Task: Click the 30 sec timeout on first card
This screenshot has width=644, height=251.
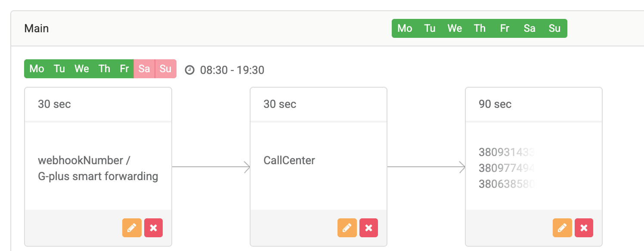Action: [x=55, y=104]
